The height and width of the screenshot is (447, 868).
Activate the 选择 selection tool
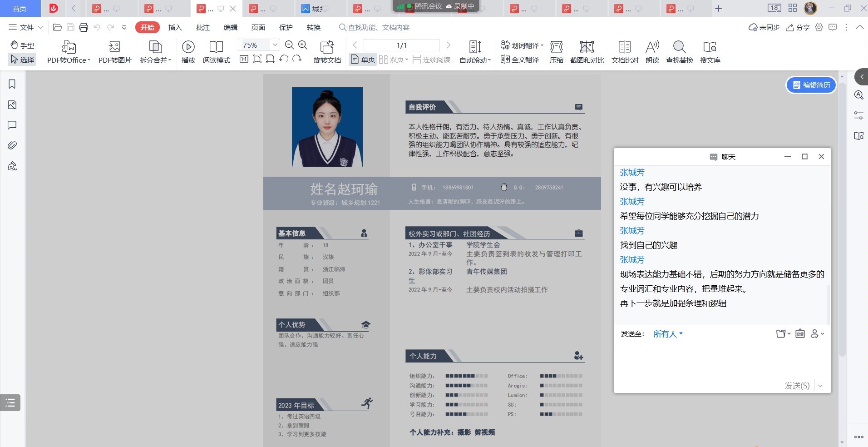(x=22, y=60)
